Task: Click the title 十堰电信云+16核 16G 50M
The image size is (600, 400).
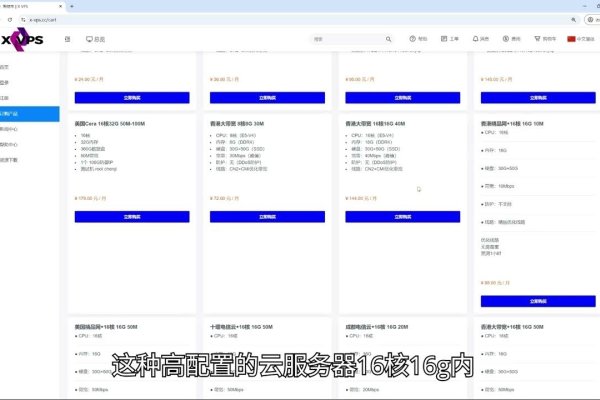Action: click(241, 327)
